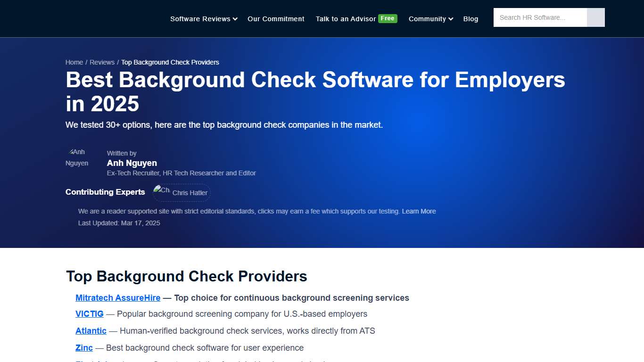Click the Zinc provider link
The height and width of the screenshot is (362, 644).
click(84, 348)
